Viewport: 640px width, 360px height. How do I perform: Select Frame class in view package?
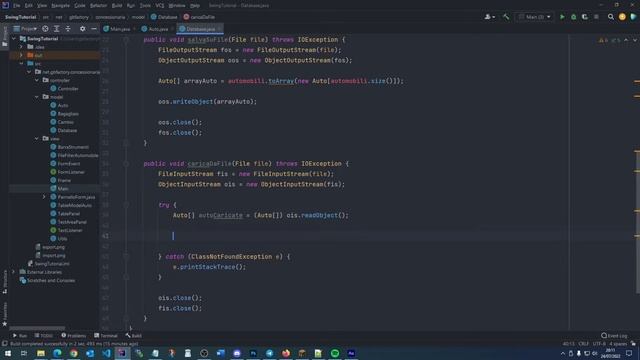point(60,180)
